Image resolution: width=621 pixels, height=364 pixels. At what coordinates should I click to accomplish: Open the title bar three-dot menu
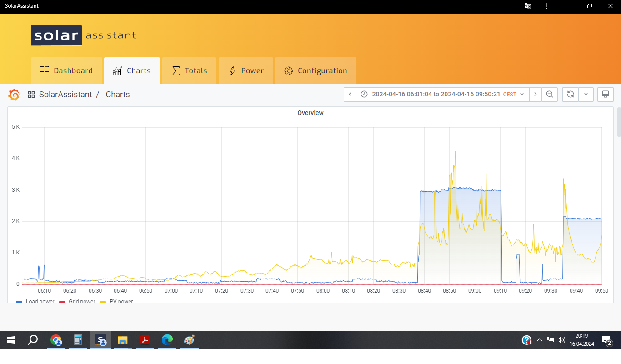[x=546, y=6]
